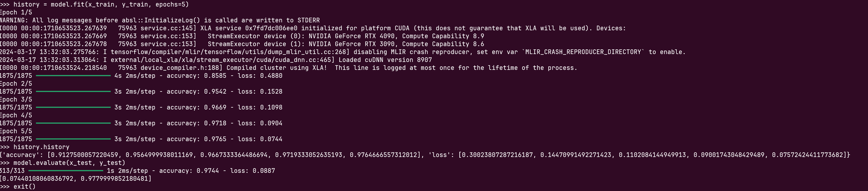Click the model.evaluate(x_test, y_test) command
The height and width of the screenshot is (191, 868).
pos(69,163)
